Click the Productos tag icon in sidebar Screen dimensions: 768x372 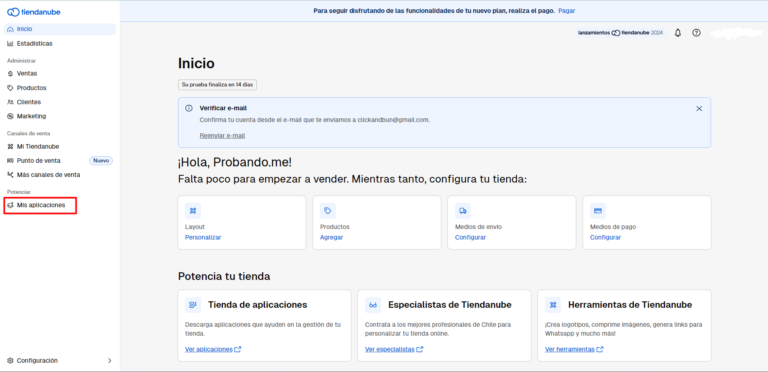click(10, 88)
